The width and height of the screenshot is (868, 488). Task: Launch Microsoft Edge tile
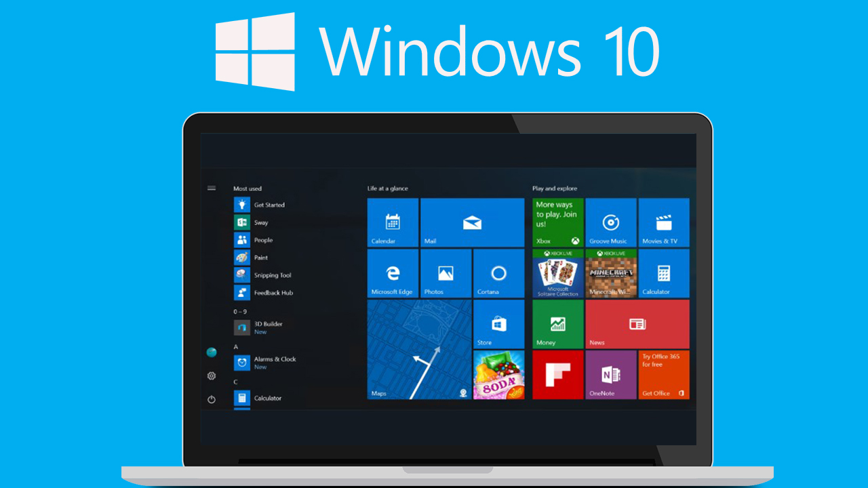[393, 273]
